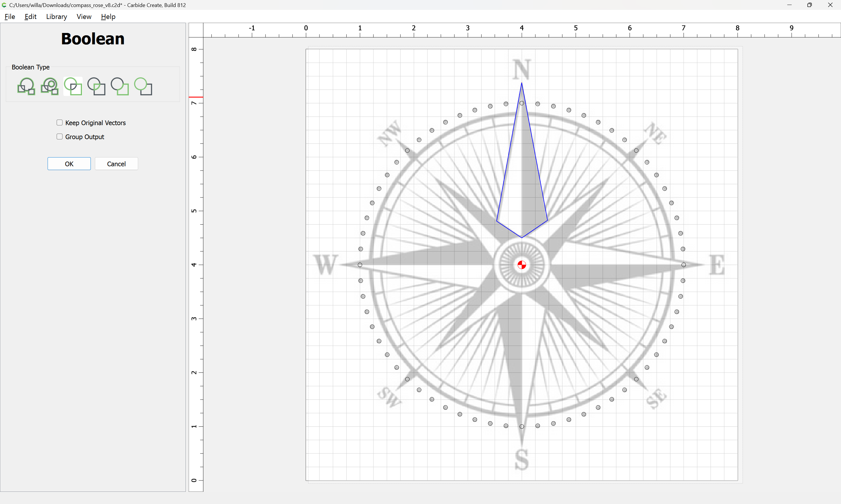
Task: Open the File menu
Action: [x=10, y=17]
